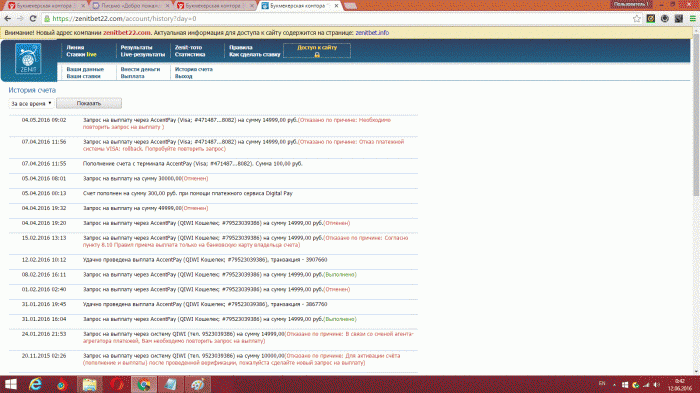Viewport: 700px width, 393px height.
Task: Click the История счета page heading
Action: (x=32, y=90)
